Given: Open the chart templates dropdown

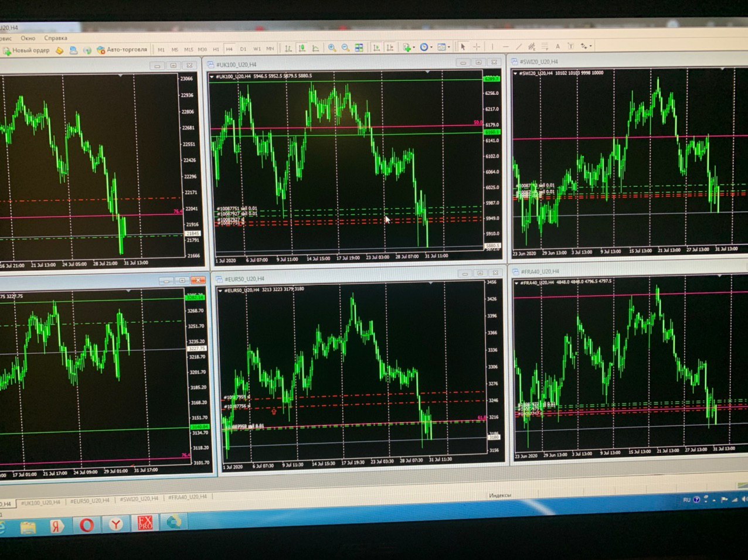Looking at the screenshot, I should click(x=443, y=47).
